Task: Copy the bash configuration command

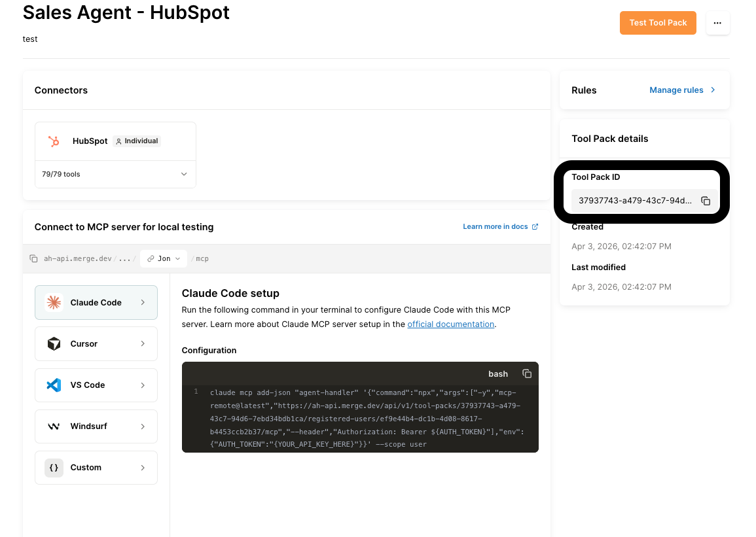Action: click(x=527, y=373)
